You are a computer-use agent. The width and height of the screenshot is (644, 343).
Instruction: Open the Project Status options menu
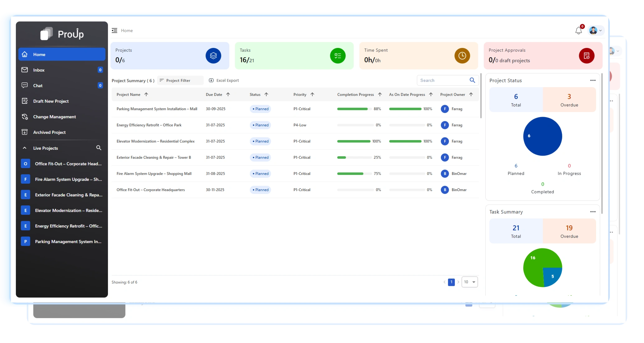point(593,80)
